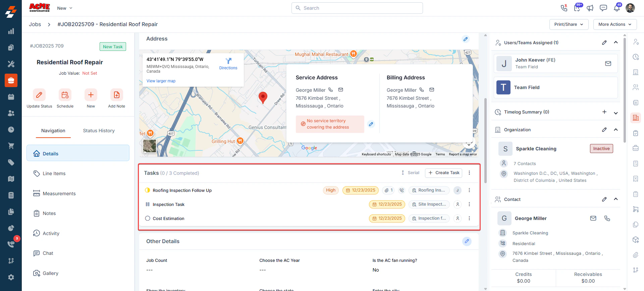Open the user profile avatar
Image resolution: width=644 pixels, height=291 pixels.
[x=630, y=8]
